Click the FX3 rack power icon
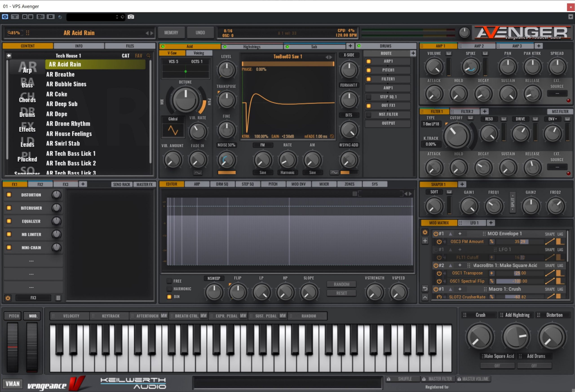575x392 pixels. 8,298
